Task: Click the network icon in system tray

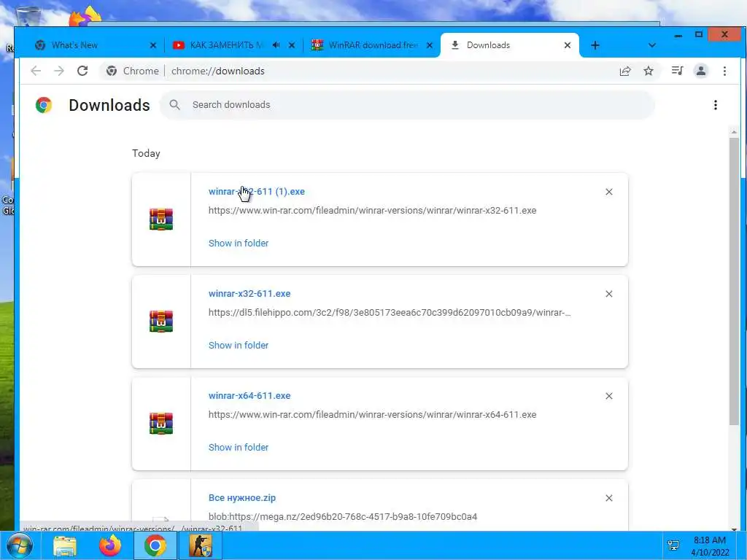Action: [673, 545]
